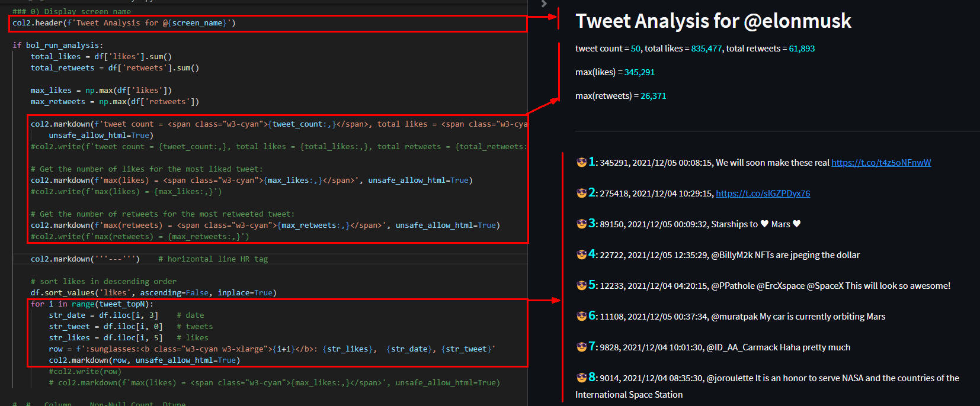Image resolution: width=980 pixels, height=406 pixels.
Task: Click tweet text '@ID_AA_Carmack Haha pretty much'
Action: coord(779,347)
